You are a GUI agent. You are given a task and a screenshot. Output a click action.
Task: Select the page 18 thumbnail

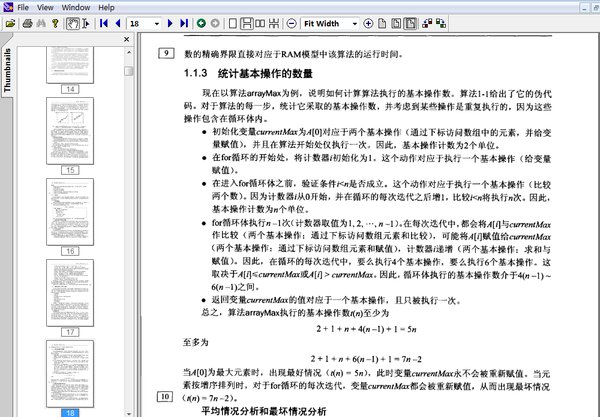[70, 374]
